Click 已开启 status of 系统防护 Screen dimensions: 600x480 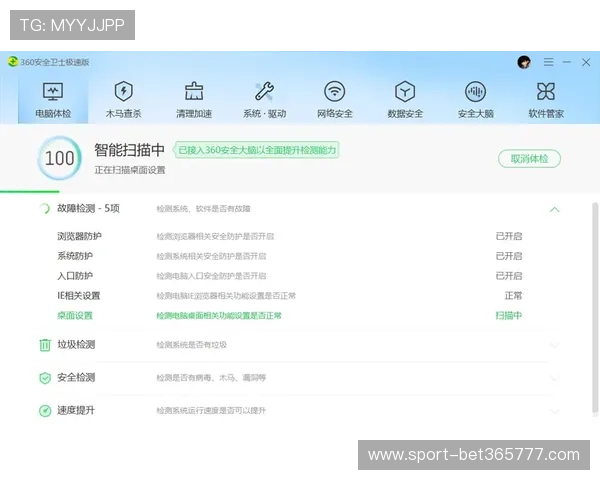point(509,256)
